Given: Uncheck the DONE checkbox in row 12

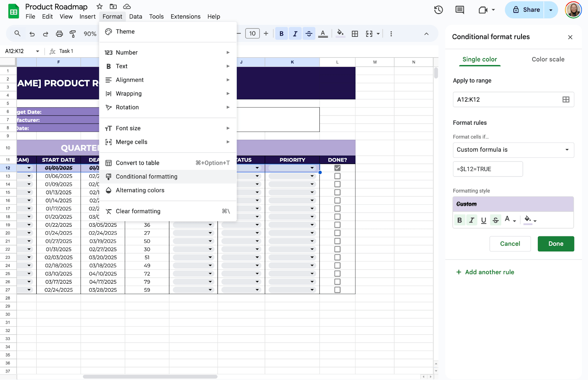Looking at the screenshot, I should click(x=337, y=168).
